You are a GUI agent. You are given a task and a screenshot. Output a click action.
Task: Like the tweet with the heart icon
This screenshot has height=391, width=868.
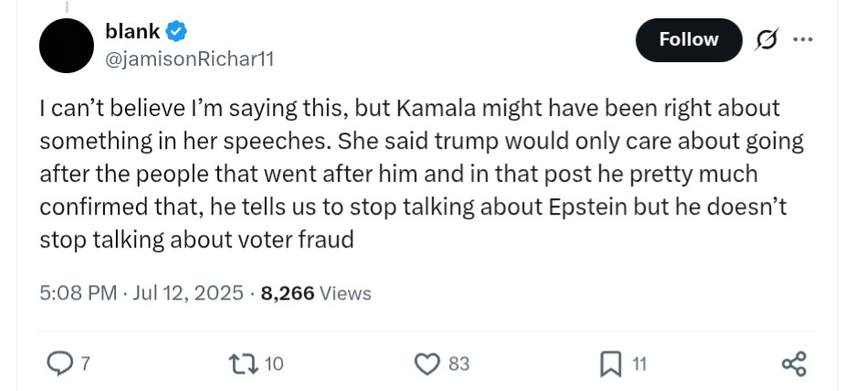point(426,365)
